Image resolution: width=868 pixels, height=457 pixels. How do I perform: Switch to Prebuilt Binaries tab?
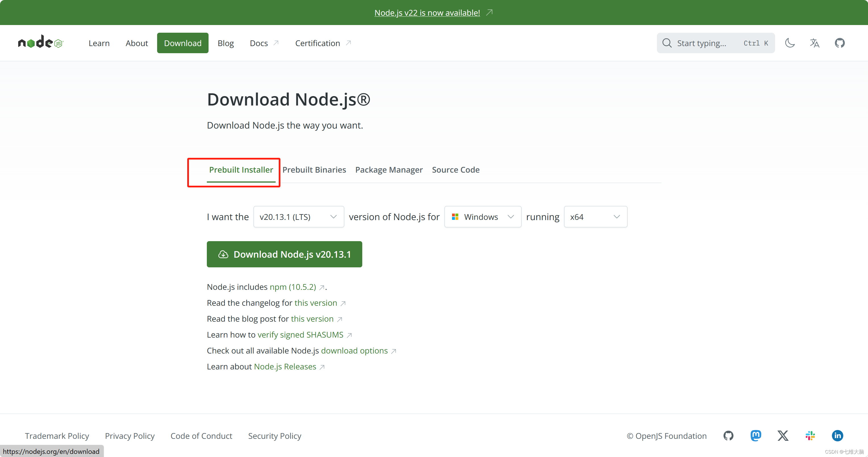314,170
